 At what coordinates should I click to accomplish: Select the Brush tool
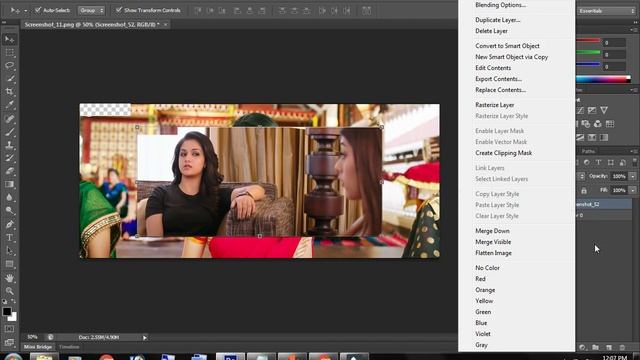coord(9,132)
